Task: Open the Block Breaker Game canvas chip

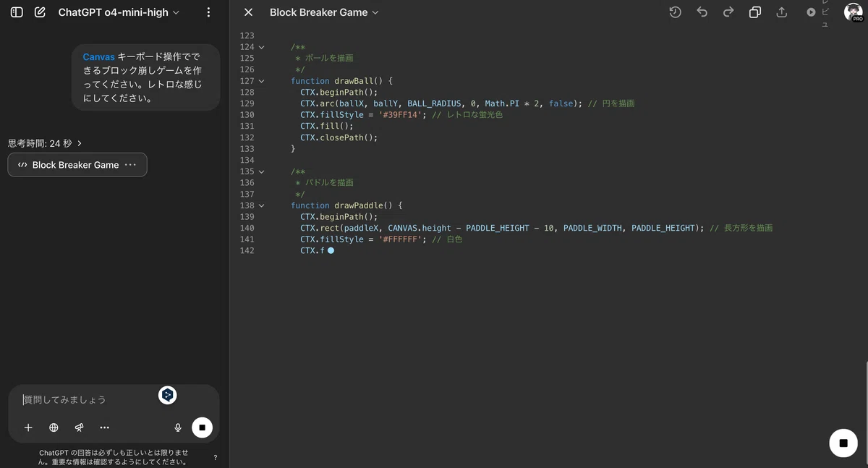Action: pyautogui.click(x=77, y=165)
